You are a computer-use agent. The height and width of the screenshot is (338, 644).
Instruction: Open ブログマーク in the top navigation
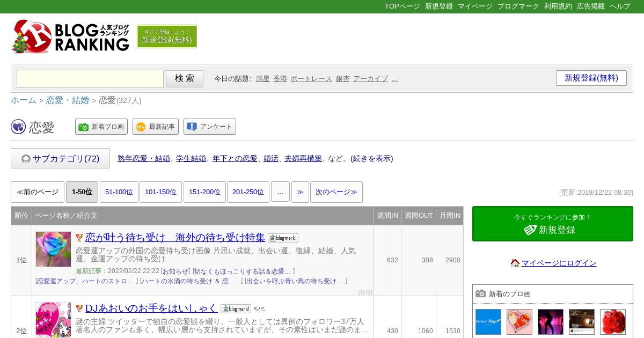coord(518,6)
